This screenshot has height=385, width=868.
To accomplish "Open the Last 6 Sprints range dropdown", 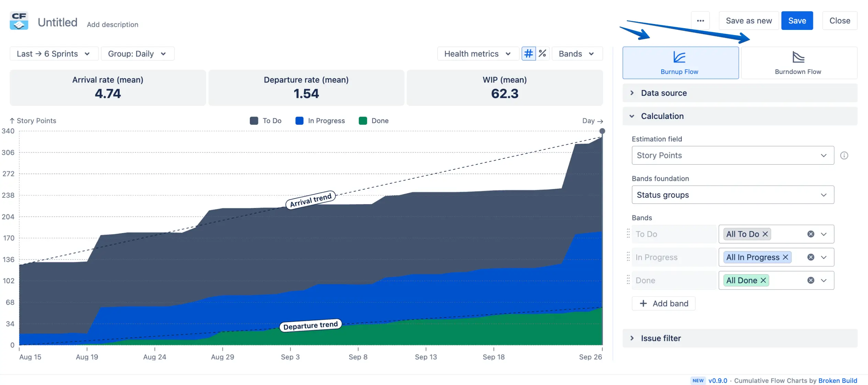I will click(54, 54).
